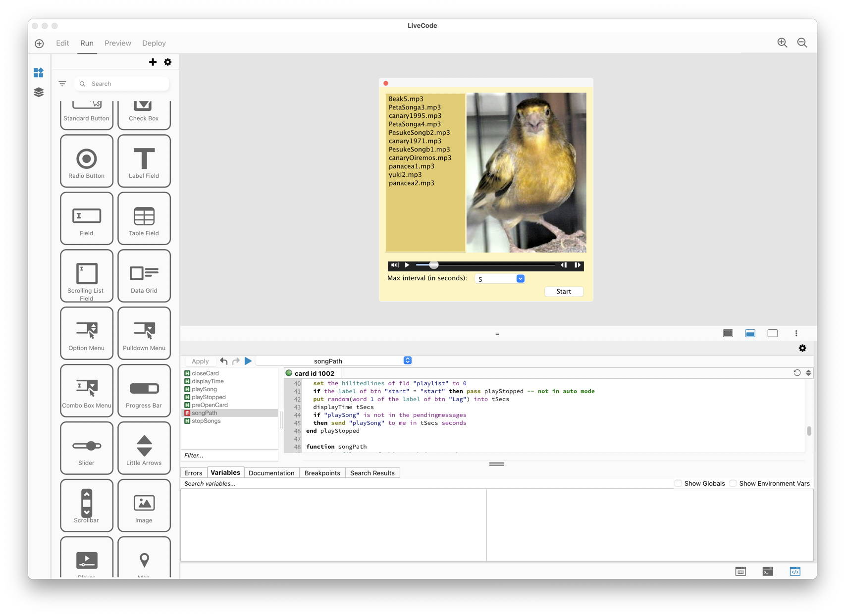Mute the player volume icon
Screen dimensions: 845x616
[395, 265]
